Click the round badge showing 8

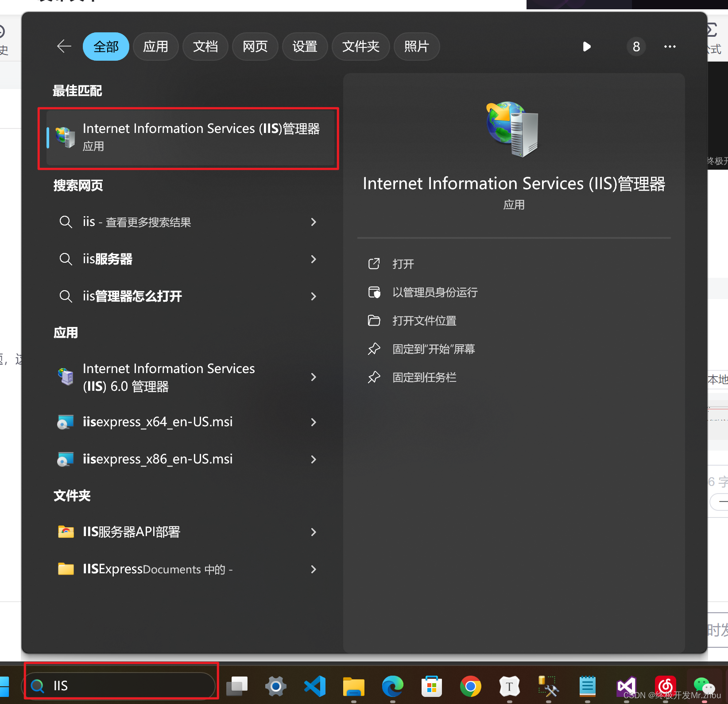point(636,47)
